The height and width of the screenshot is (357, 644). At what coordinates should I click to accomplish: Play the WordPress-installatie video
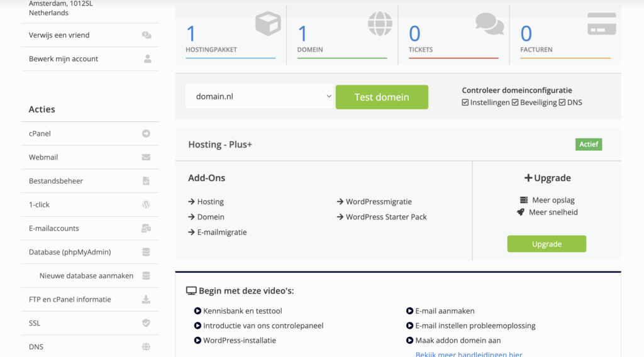(x=239, y=341)
